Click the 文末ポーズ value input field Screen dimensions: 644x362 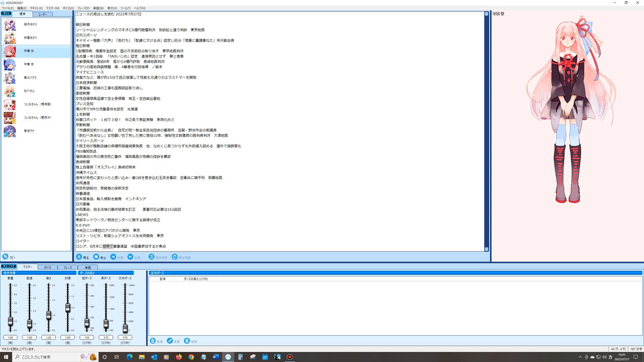coord(125,337)
